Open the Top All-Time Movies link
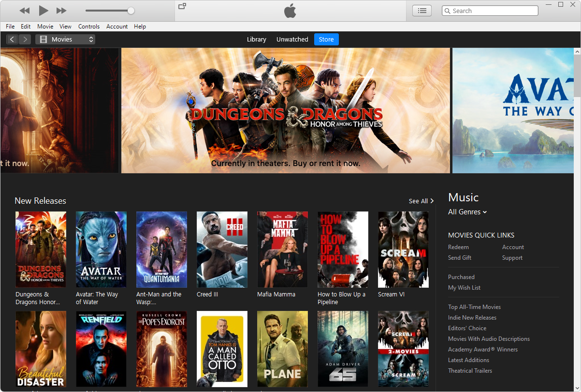 click(x=474, y=307)
